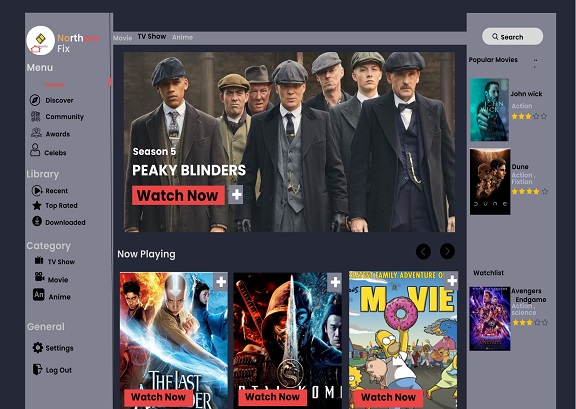Image resolution: width=576 pixels, height=409 pixels.
Task: Open Discover via the compass icon
Action: pyautogui.click(x=35, y=100)
